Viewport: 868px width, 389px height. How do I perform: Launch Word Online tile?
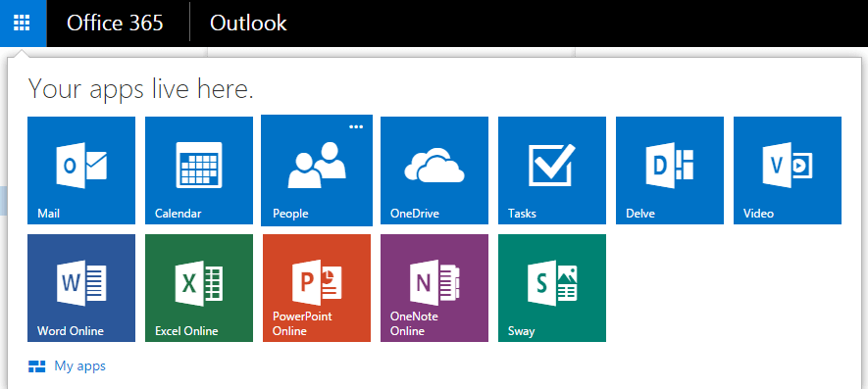pos(81,288)
